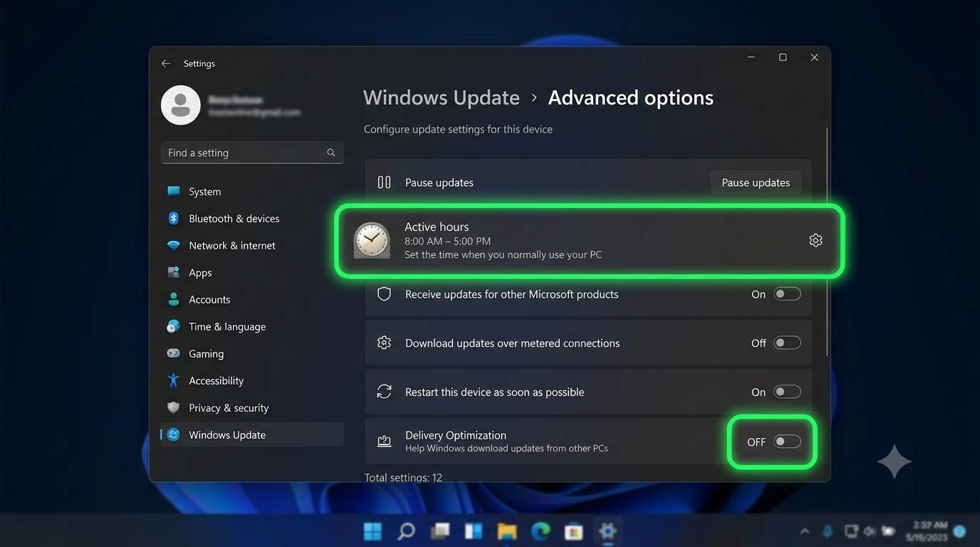Image resolution: width=980 pixels, height=547 pixels.
Task: Click the settings page vertical scrollbar
Action: tap(827, 242)
